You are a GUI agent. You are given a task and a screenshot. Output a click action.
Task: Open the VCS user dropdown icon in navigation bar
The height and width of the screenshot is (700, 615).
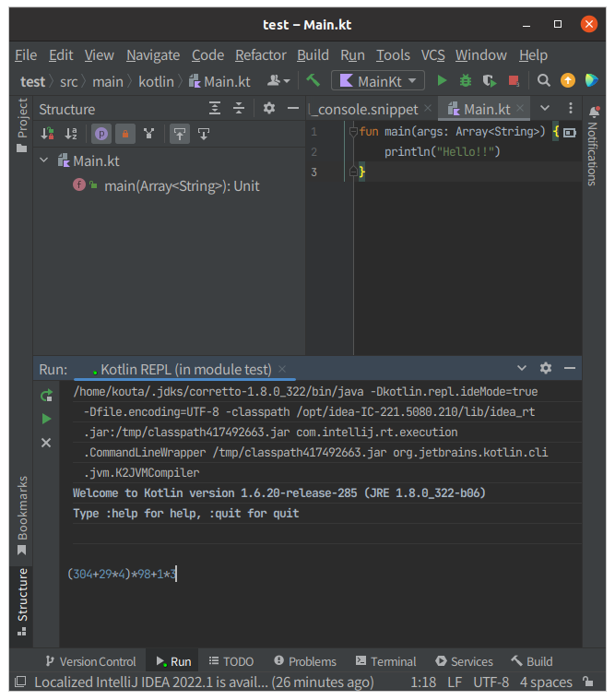[278, 81]
